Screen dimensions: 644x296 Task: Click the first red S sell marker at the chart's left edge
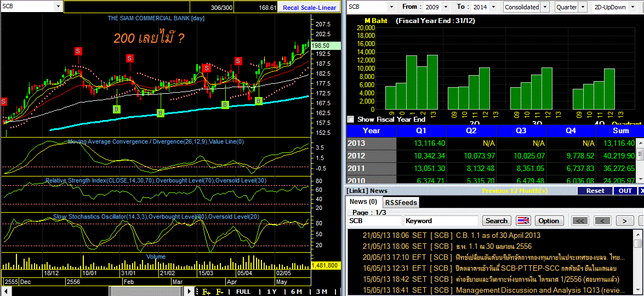[x=4, y=100]
